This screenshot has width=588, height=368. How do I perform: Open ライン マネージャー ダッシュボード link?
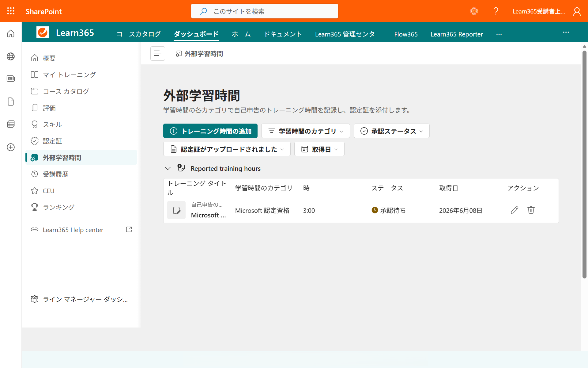tap(81, 299)
